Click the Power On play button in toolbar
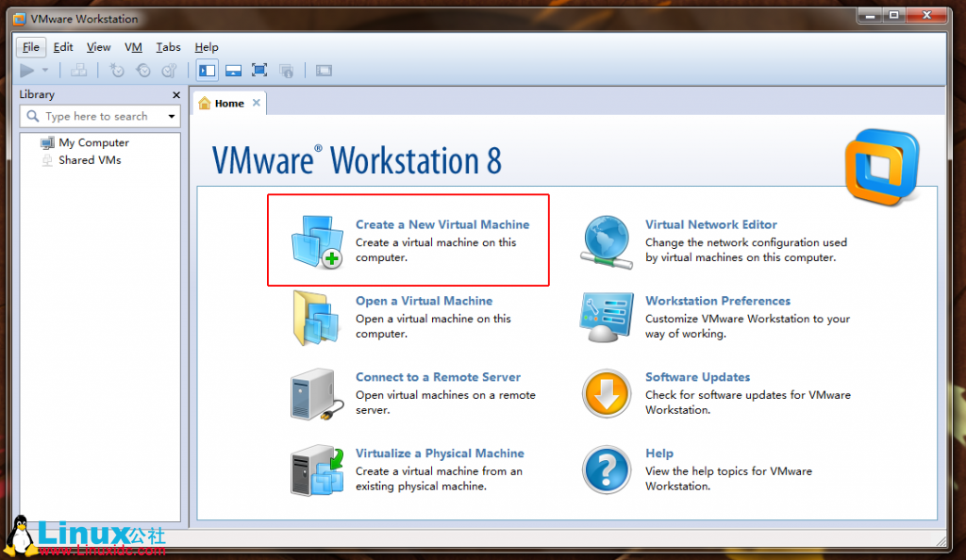This screenshot has width=966, height=560. (x=26, y=71)
